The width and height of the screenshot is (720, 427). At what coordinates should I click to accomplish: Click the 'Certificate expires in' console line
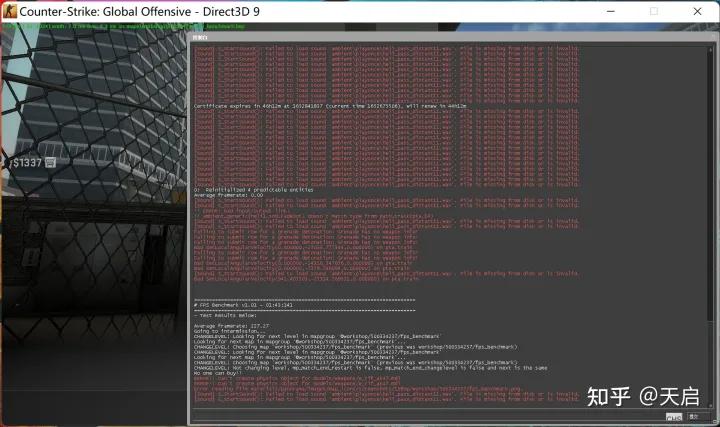click(x=330, y=106)
